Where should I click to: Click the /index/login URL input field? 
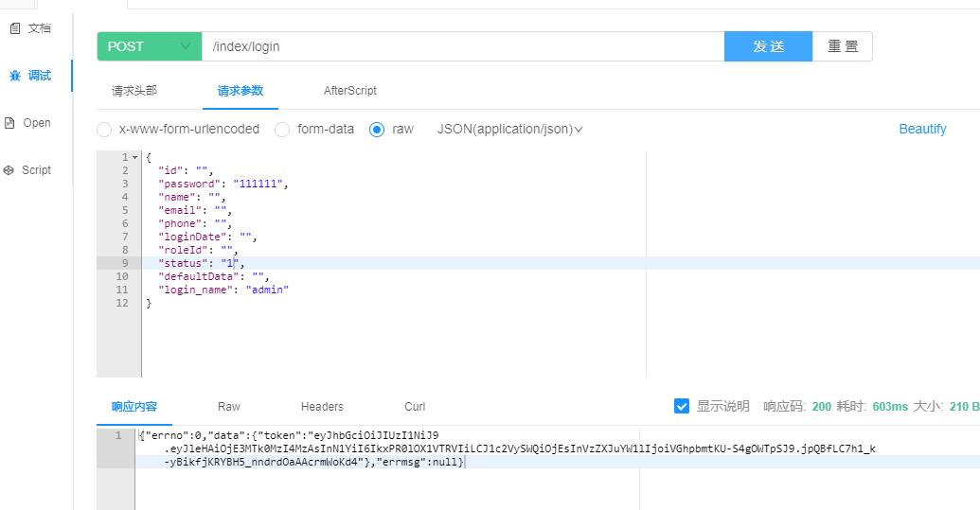[462, 46]
